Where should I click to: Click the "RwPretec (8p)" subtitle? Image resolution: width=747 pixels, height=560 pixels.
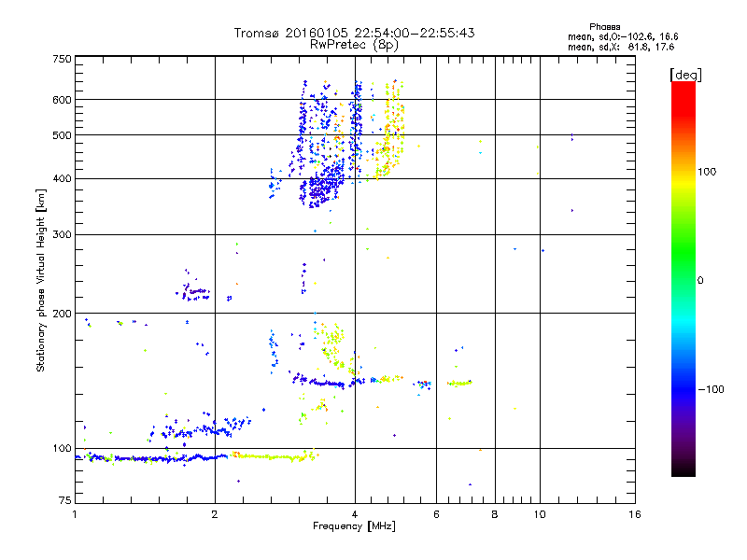pyautogui.click(x=354, y=45)
